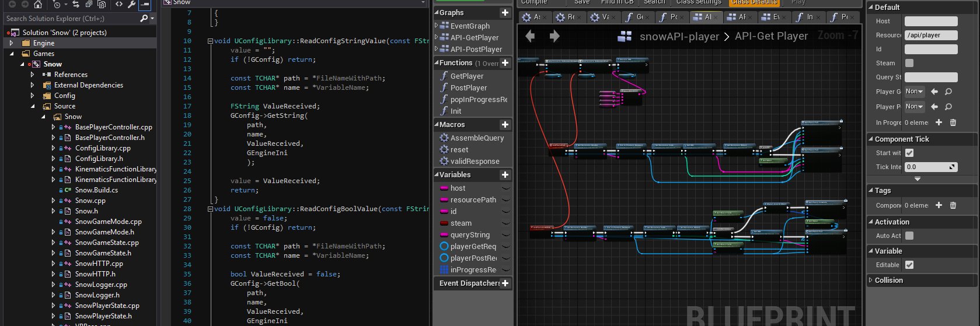This screenshot has height=326, width=980.
Task: Expand the Engine folder in Solution Explorer
Action: click(11, 43)
